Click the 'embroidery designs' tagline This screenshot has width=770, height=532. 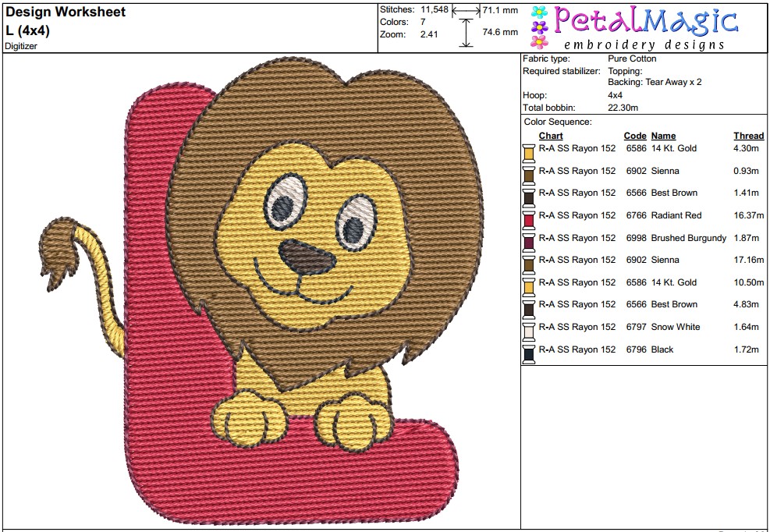click(644, 44)
